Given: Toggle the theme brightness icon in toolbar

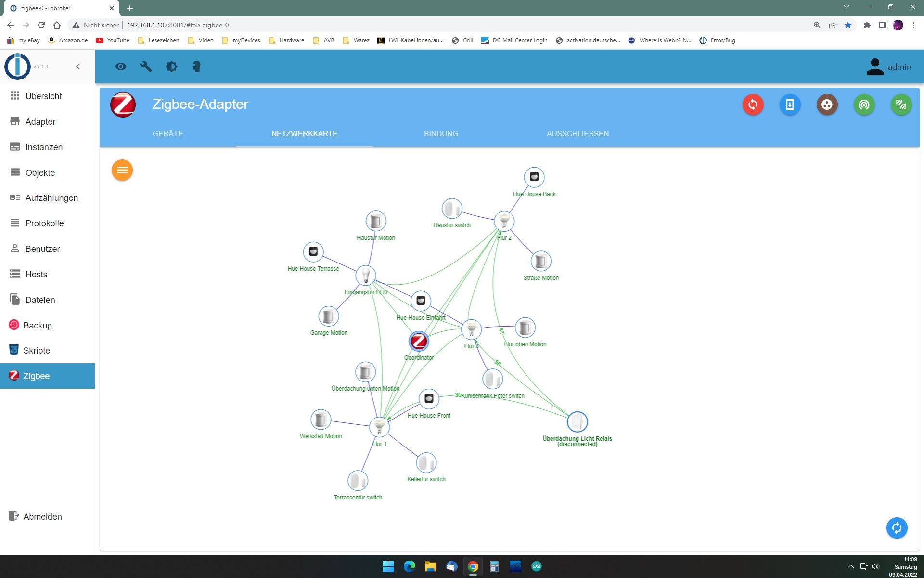Looking at the screenshot, I should click(x=171, y=66).
